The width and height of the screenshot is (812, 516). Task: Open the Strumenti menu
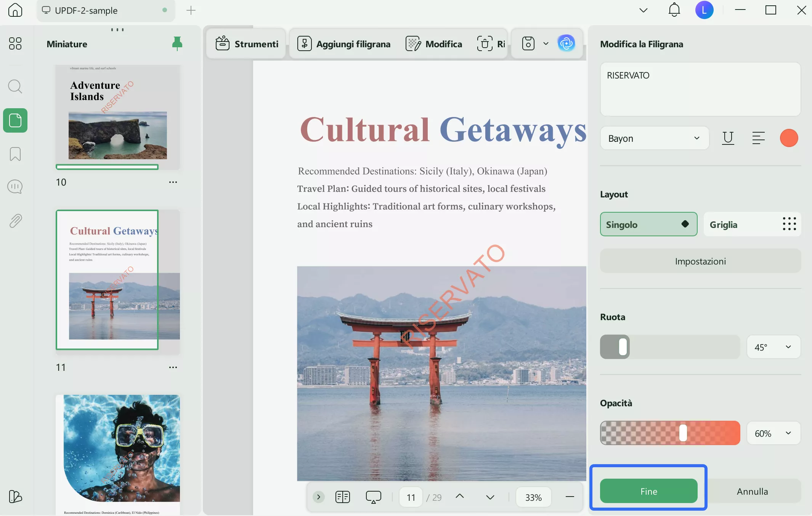tap(247, 44)
